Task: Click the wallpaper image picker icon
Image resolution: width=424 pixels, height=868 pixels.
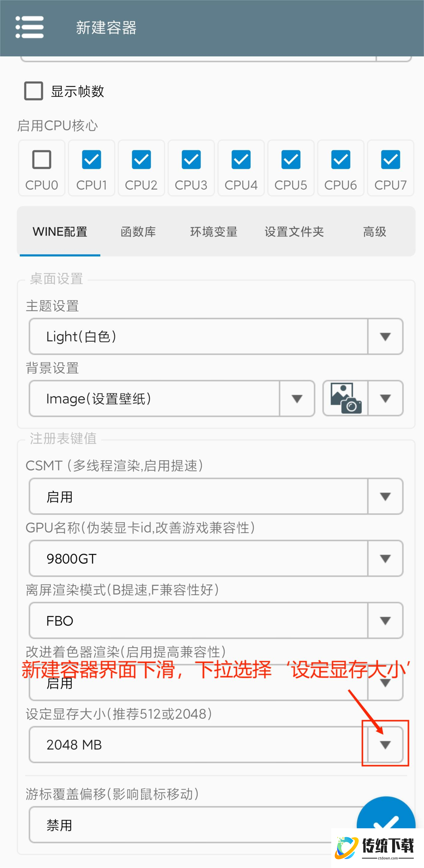Action: tap(346, 398)
